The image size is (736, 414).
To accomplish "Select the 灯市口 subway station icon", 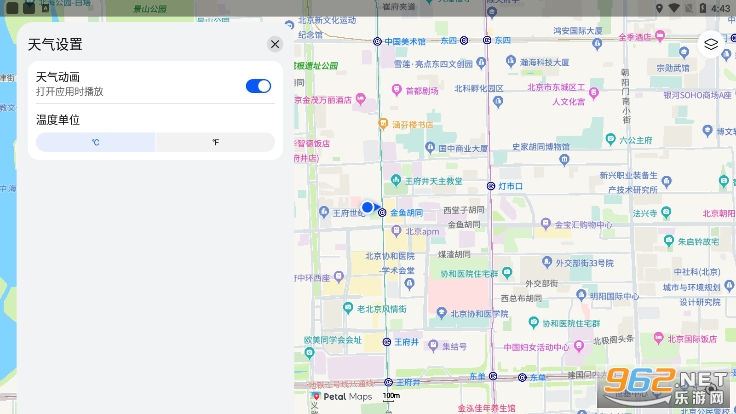I will pos(491,186).
